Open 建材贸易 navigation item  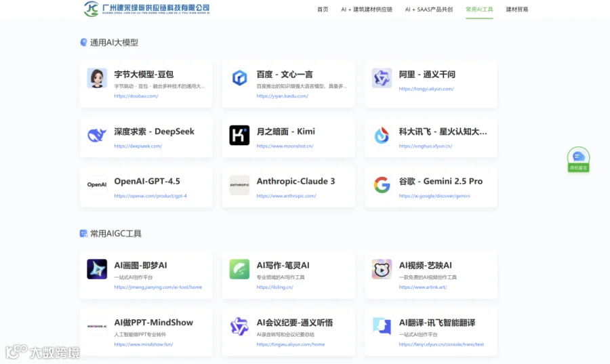[517, 9]
